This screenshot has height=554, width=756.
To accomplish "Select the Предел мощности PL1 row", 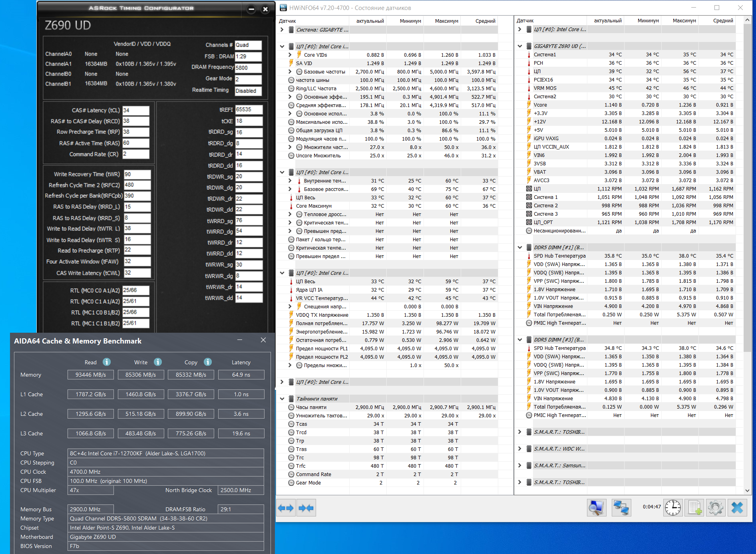I will [387, 348].
